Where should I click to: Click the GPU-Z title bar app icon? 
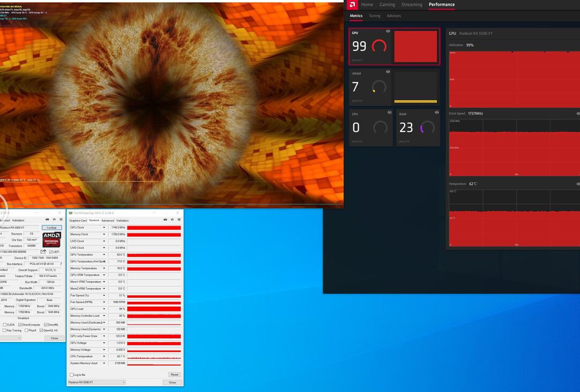pyautogui.click(x=71, y=213)
